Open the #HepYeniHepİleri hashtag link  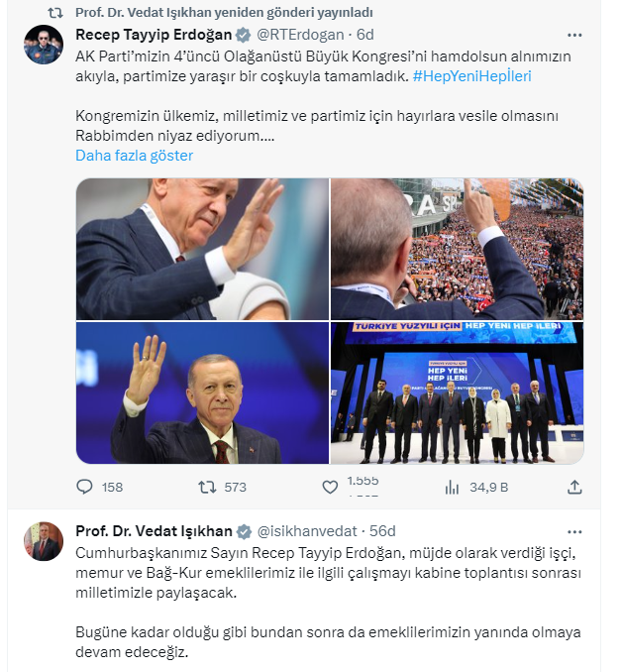pos(472,76)
